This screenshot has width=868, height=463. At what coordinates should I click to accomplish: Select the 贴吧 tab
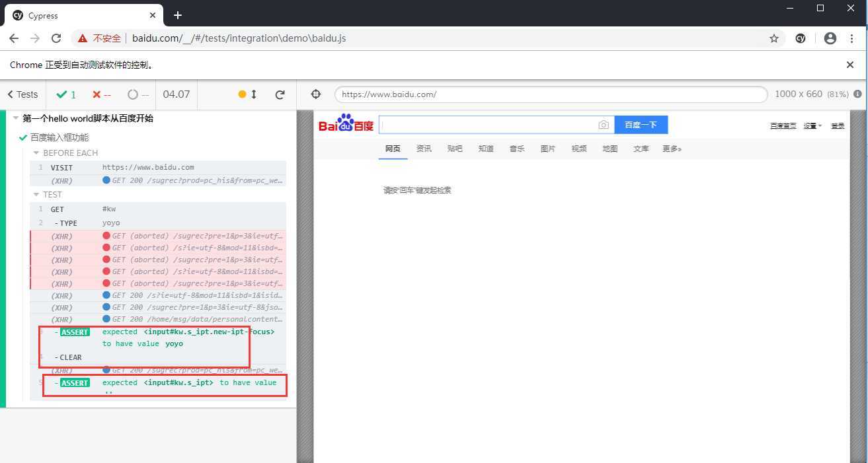pyautogui.click(x=455, y=149)
